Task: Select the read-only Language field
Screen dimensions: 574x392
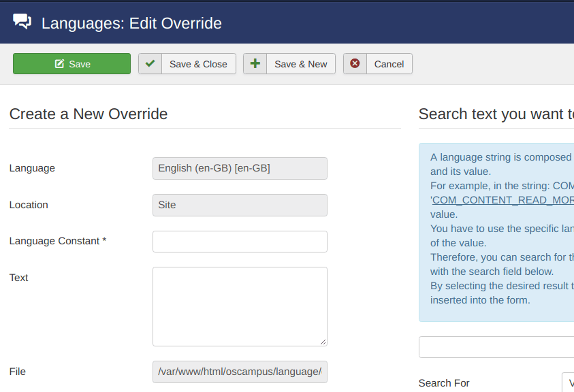Action: pyautogui.click(x=240, y=168)
